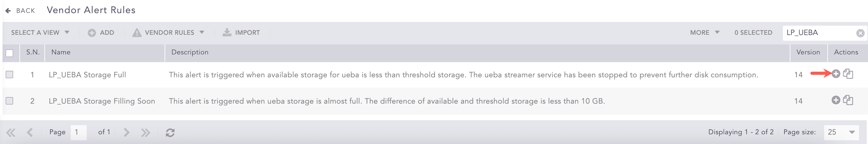
Task: Click the use rule plus icon for LP_UEBA Storage Full
Action: [x=836, y=74]
